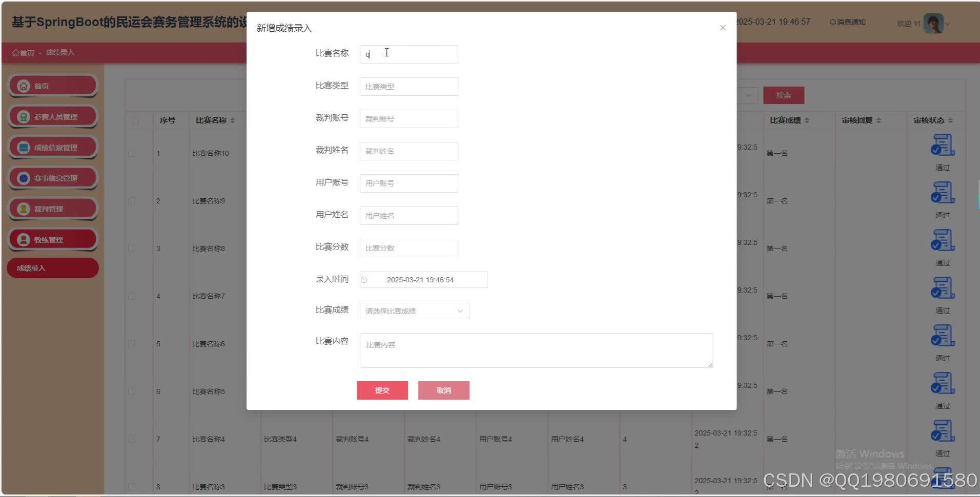Open 赛事信息管理 from the sidebar

tap(53, 178)
